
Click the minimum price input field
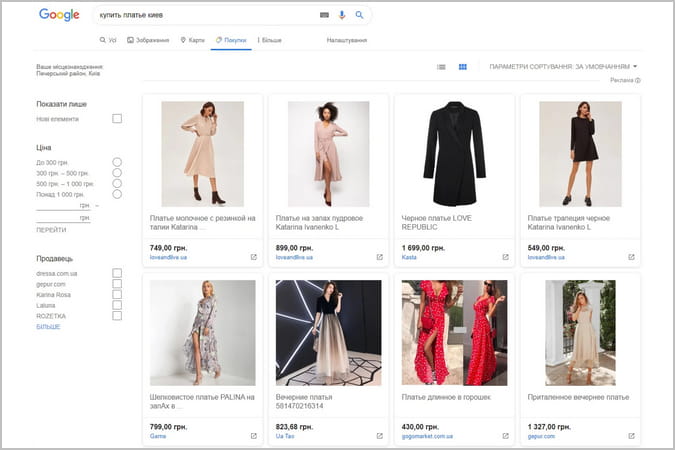point(63,206)
